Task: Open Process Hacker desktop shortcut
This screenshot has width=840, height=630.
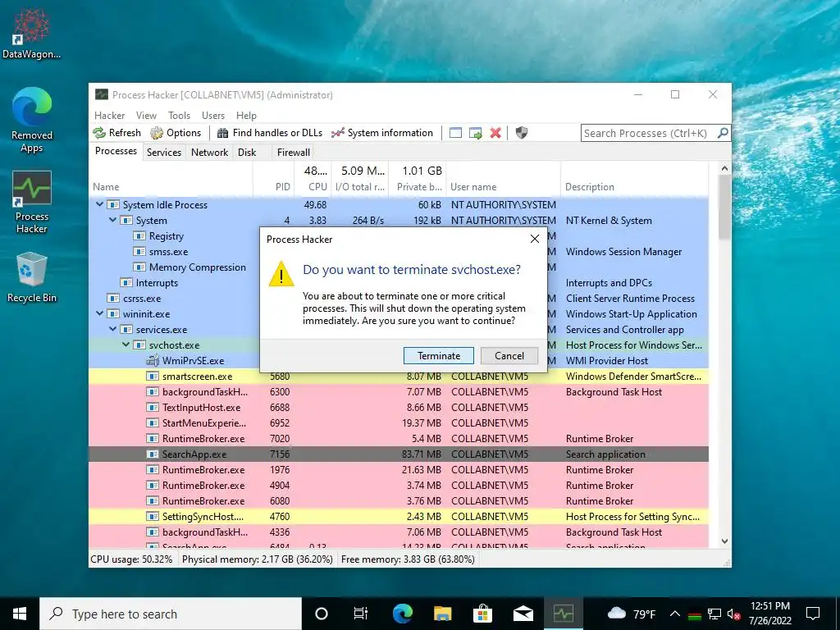Action: pos(32,203)
